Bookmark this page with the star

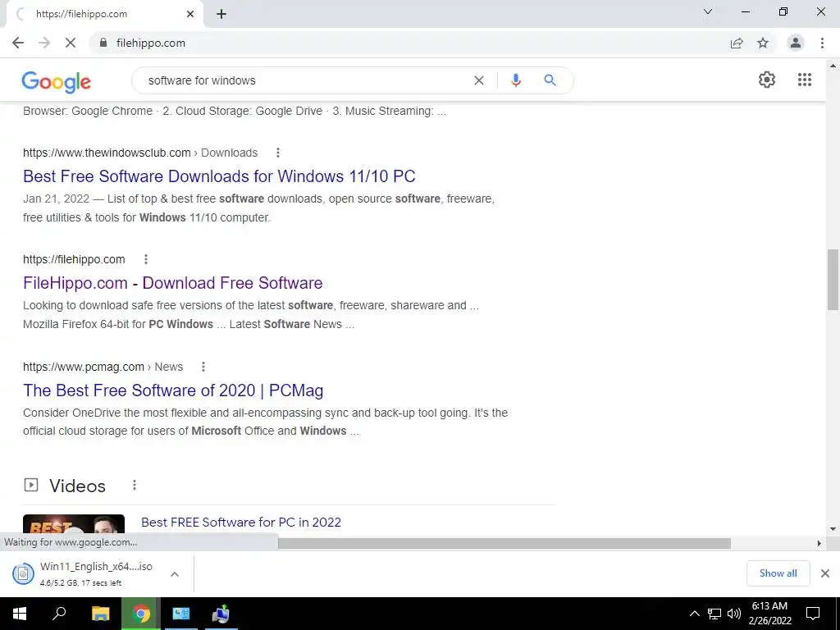[763, 43]
